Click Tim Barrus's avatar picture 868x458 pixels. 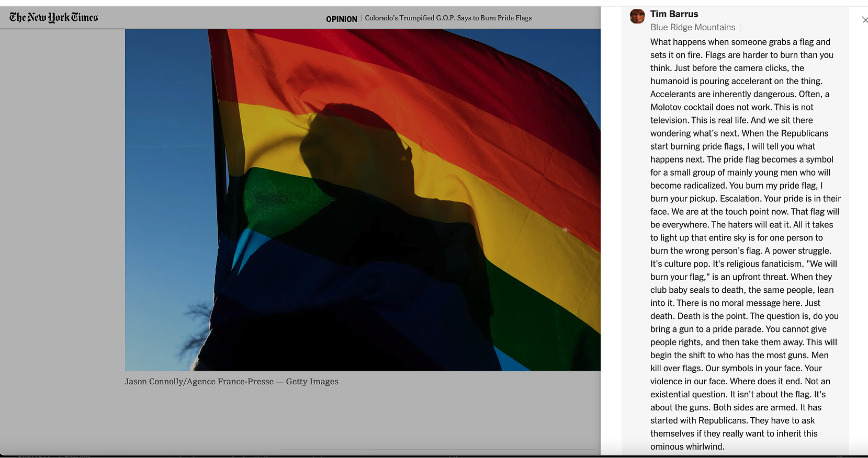pos(637,16)
